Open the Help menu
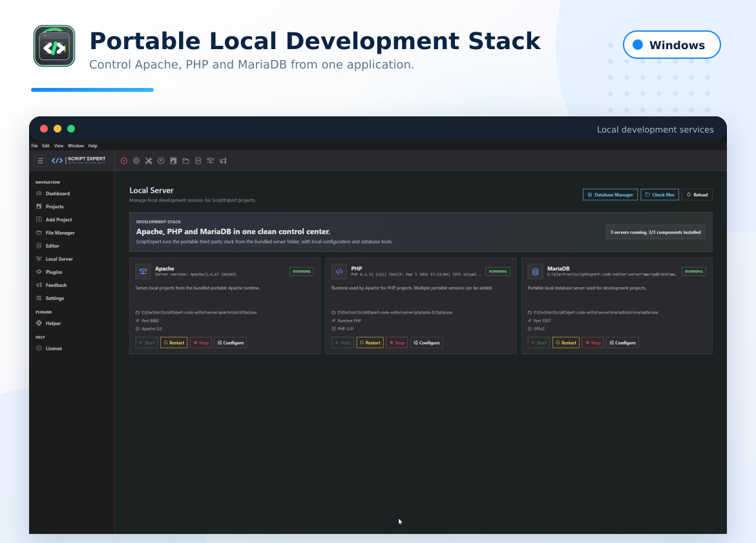The height and width of the screenshot is (543, 756). pyautogui.click(x=92, y=145)
